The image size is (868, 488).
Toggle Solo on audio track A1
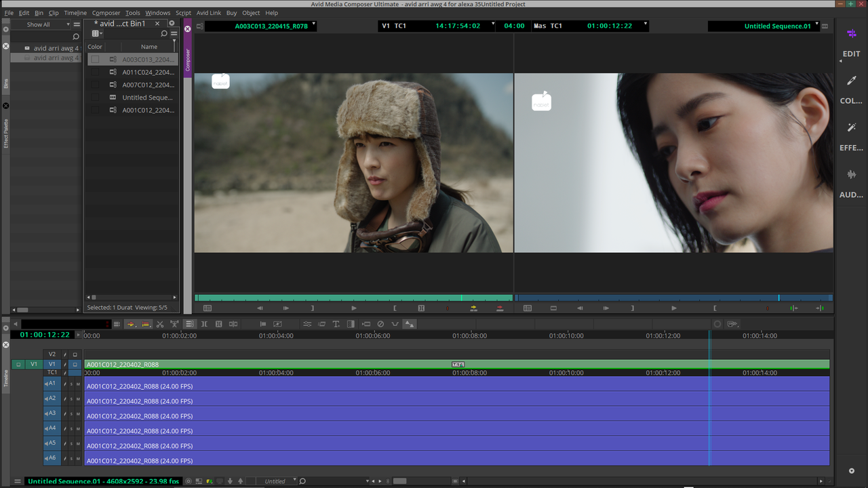71,384
